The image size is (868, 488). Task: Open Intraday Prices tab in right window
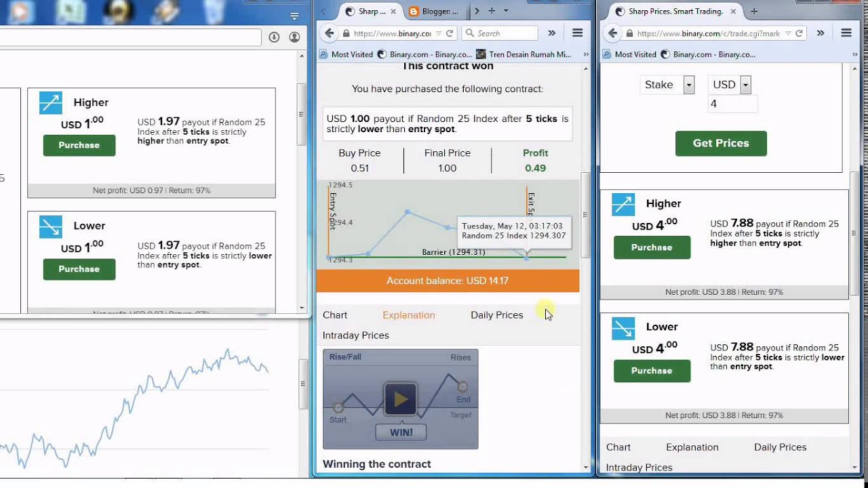coord(639,468)
